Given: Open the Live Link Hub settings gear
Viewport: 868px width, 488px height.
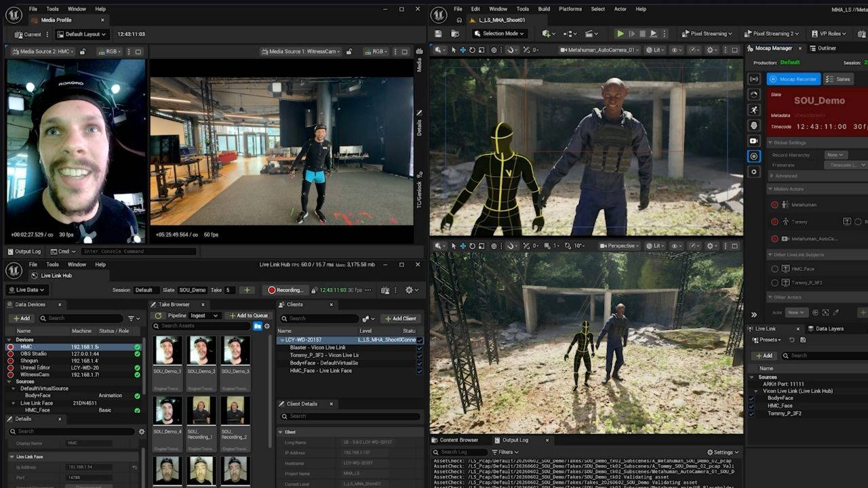Looking at the screenshot, I should pos(411,290).
